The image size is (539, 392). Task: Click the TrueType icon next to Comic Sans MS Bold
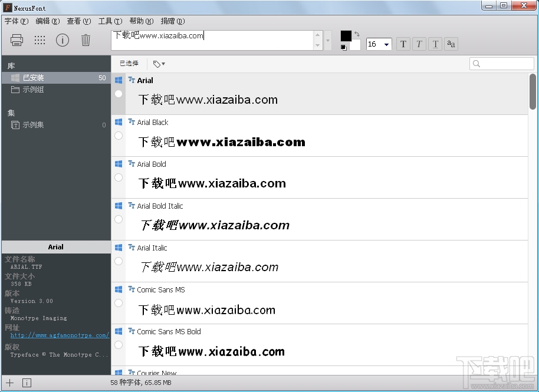(x=132, y=331)
